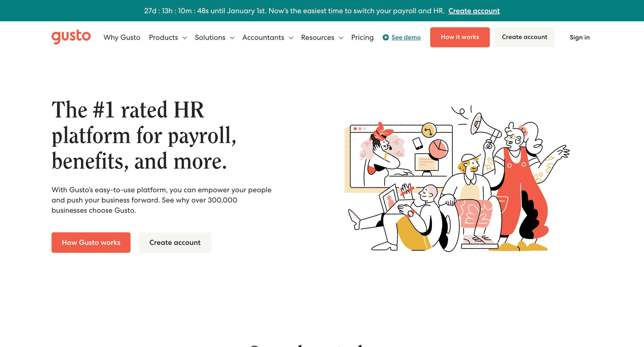
Task: Click Create account button below the headline
Action: pyautogui.click(x=175, y=243)
